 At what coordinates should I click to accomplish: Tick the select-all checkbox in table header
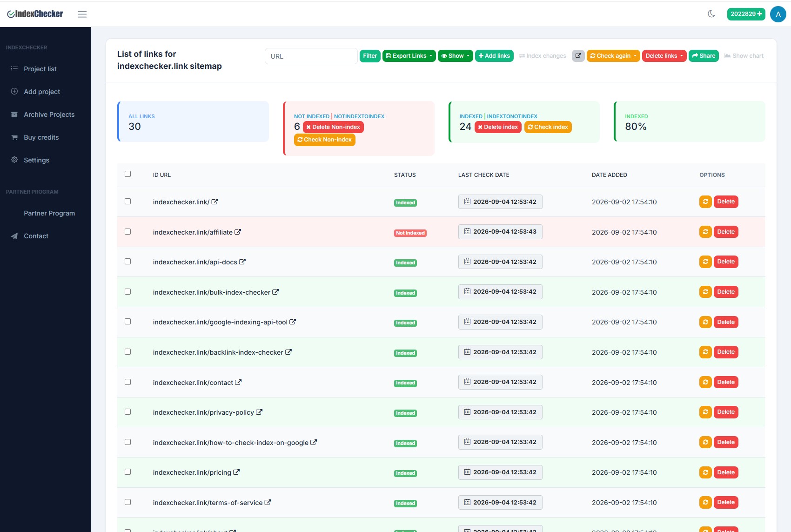127,174
